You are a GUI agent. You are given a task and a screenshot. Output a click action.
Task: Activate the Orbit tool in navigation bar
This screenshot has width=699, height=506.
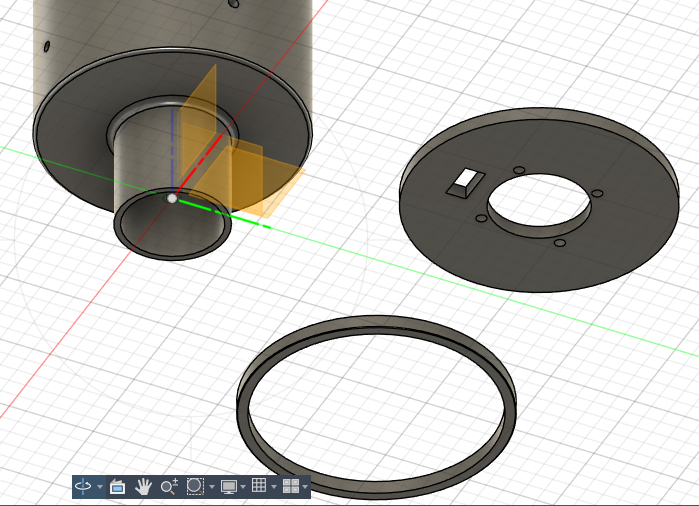tap(84, 486)
